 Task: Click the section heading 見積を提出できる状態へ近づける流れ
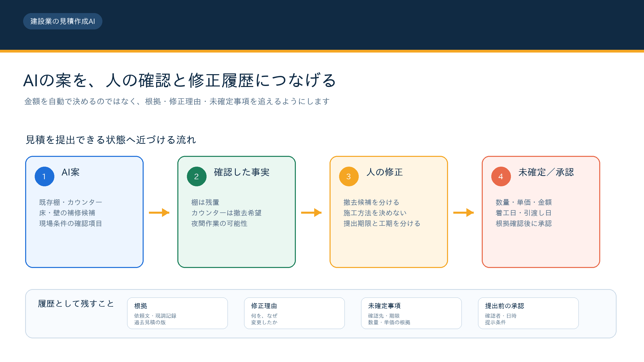[x=111, y=140]
